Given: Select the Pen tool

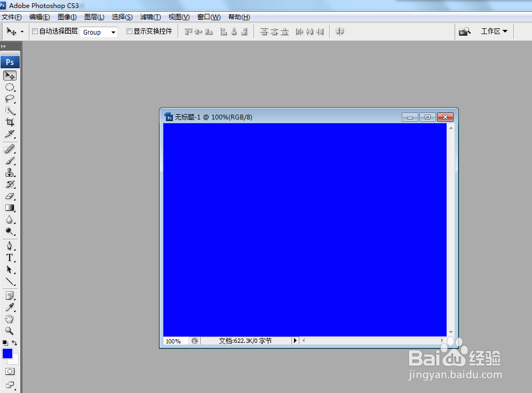Looking at the screenshot, I should tap(10, 246).
